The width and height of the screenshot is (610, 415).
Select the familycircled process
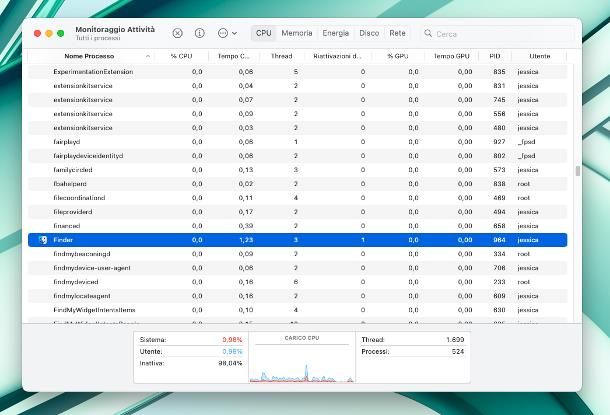298,170
